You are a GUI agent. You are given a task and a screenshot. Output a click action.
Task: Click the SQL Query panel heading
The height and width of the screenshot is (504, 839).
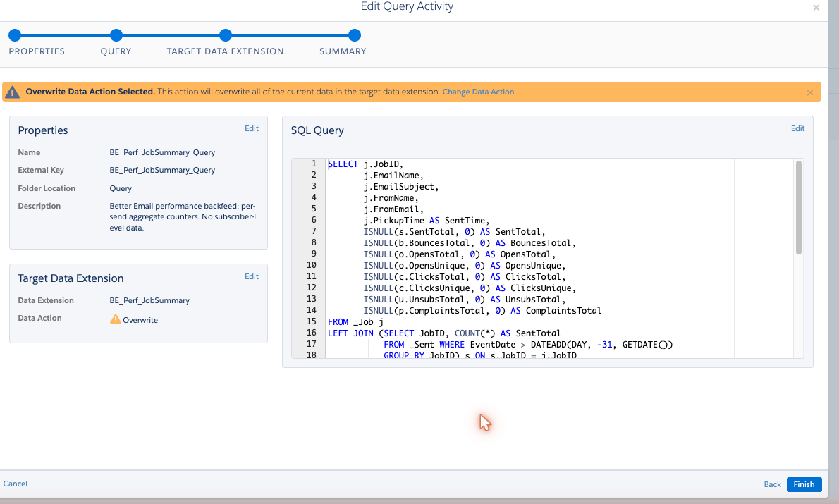(x=317, y=130)
